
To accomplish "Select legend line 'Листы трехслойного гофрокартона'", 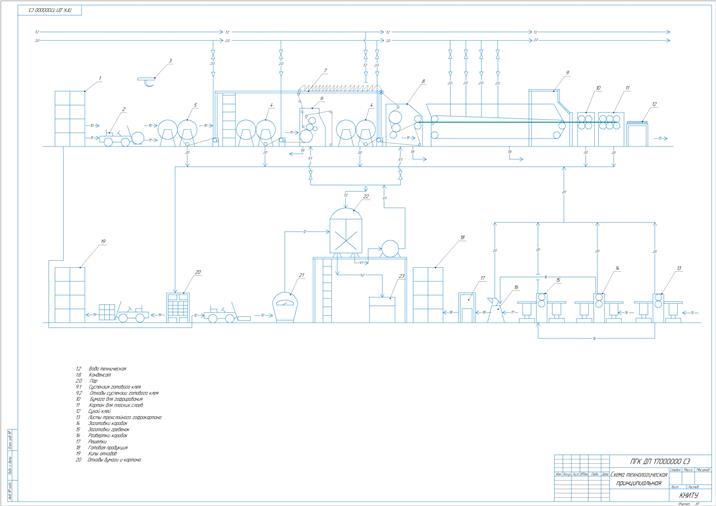I will tap(125, 417).
